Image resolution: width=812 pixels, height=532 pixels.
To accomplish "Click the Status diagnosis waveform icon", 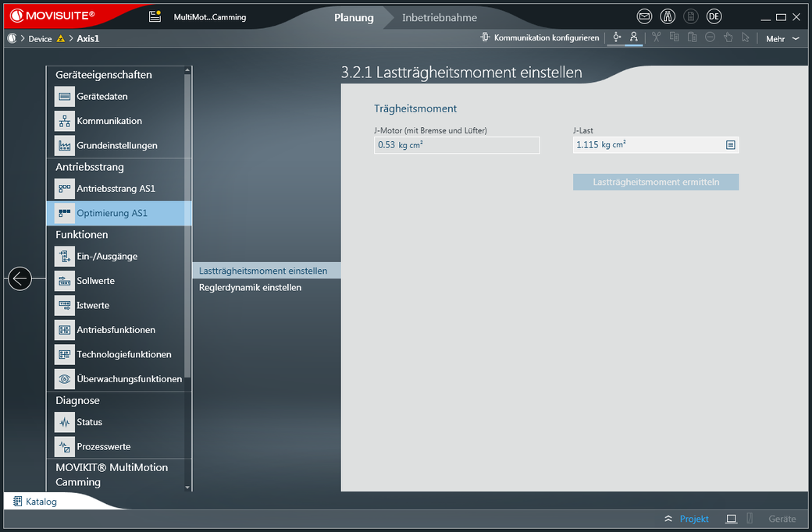I will coord(65,422).
